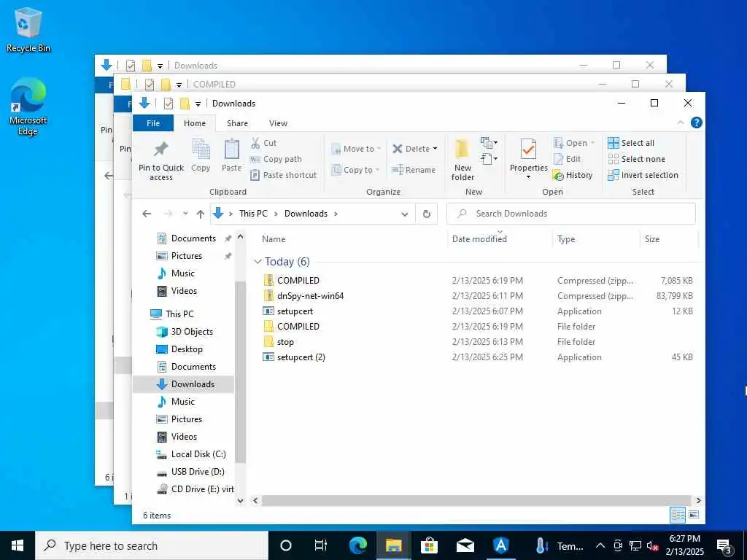Open the Move to dropdown
This screenshot has width=747, height=560.
click(356, 149)
